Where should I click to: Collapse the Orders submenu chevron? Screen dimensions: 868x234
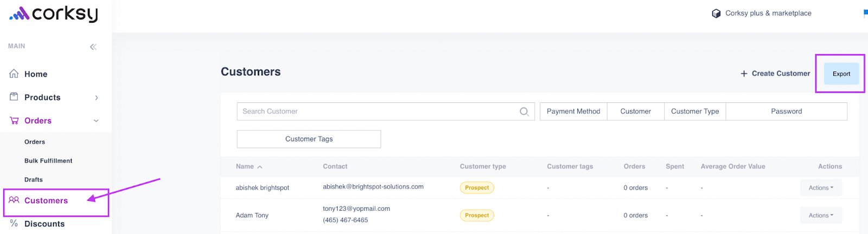tap(96, 121)
